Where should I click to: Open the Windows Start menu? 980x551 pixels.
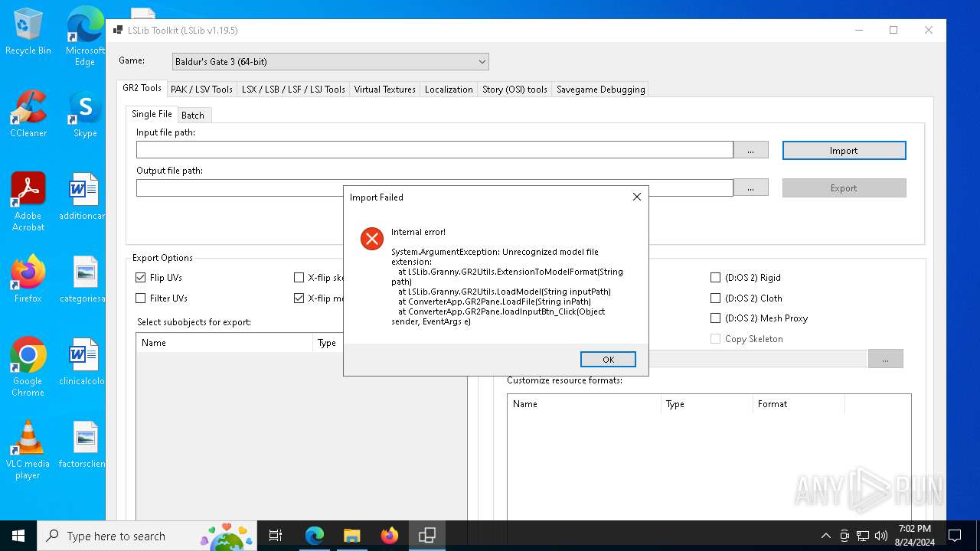coord(18,536)
